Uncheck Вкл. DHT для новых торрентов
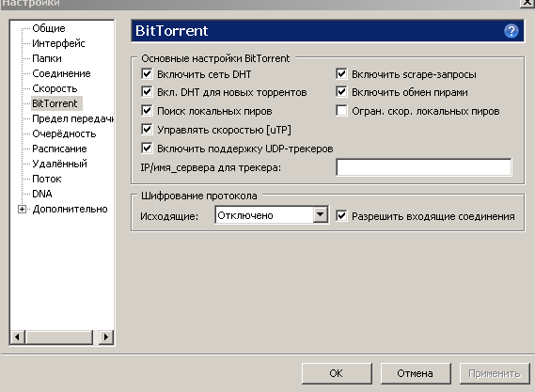The width and height of the screenshot is (535, 392). pyautogui.click(x=147, y=92)
